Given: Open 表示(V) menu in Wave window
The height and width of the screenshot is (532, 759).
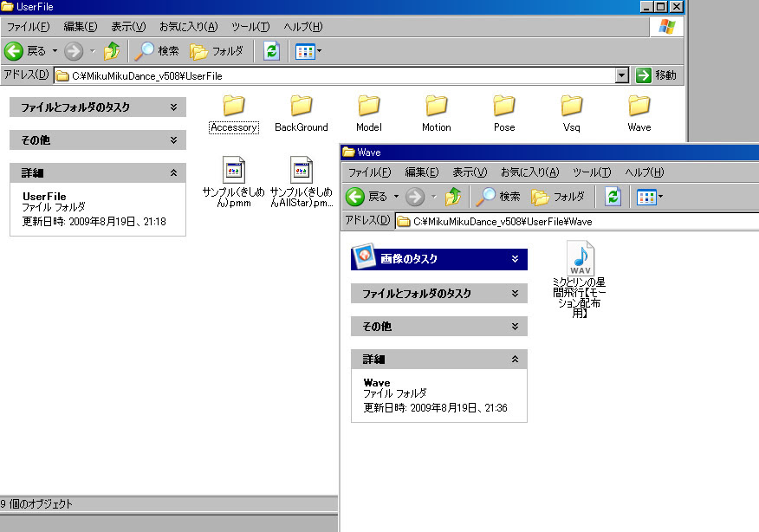Looking at the screenshot, I should tap(470, 172).
